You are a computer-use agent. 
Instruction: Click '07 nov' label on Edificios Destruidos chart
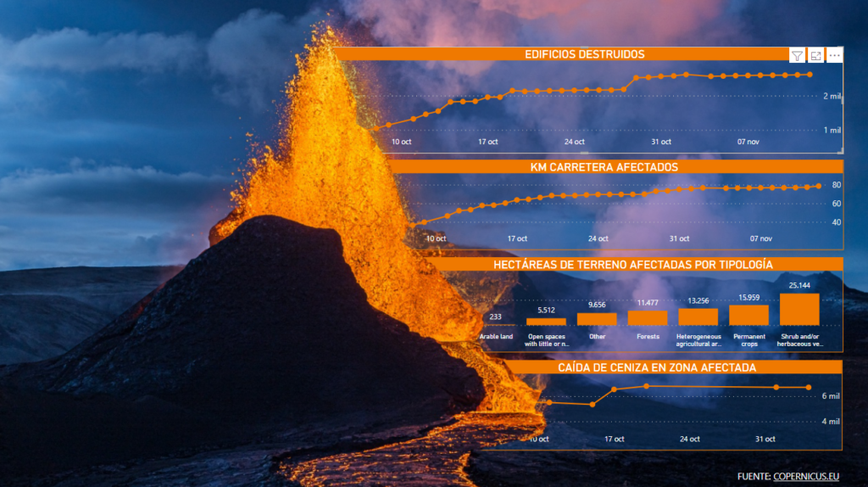pyautogui.click(x=748, y=142)
